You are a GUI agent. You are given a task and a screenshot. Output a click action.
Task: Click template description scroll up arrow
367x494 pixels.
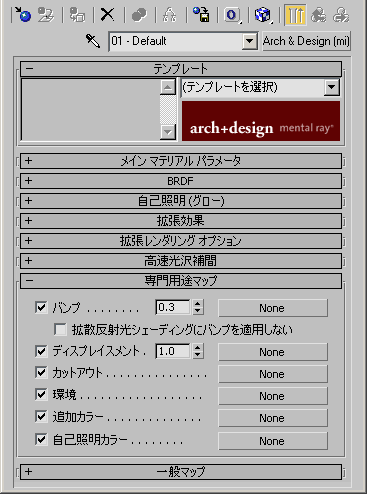(x=168, y=87)
